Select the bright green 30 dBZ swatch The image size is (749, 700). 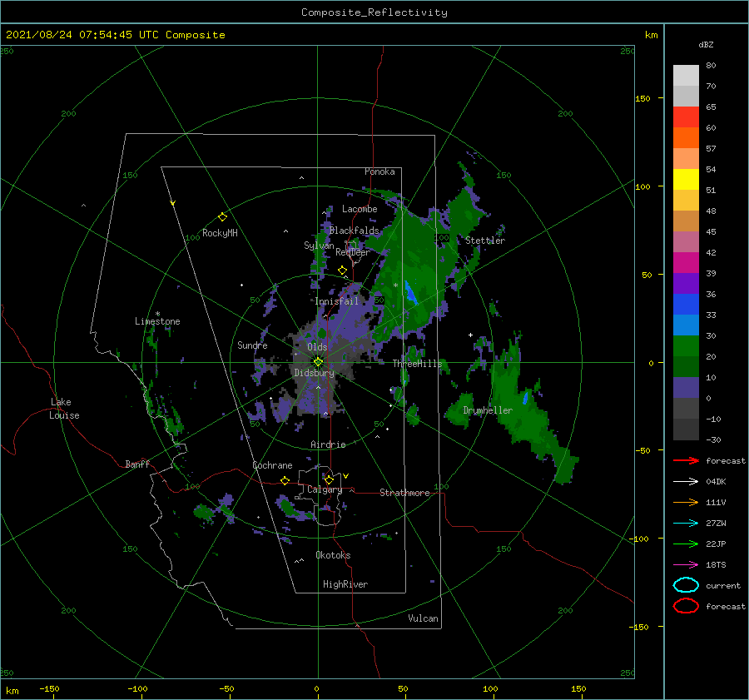point(686,345)
